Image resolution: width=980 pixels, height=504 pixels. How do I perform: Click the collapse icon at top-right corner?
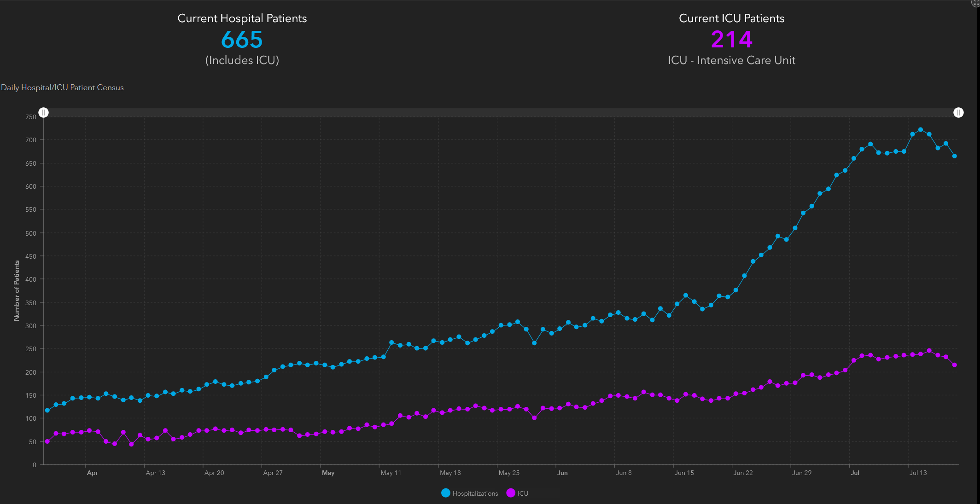(976, 3)
